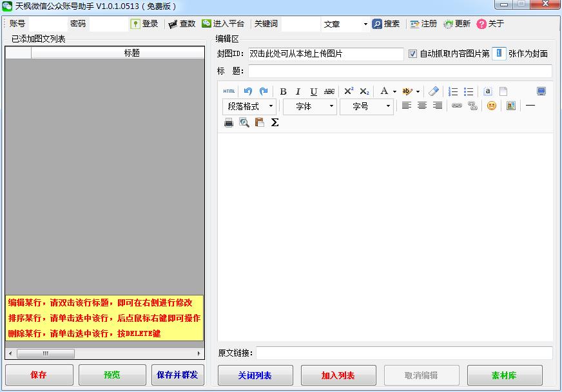This screenshot has width=562, height=392.
Task: Open the 字号 font size dropdown
Action: 367,106
